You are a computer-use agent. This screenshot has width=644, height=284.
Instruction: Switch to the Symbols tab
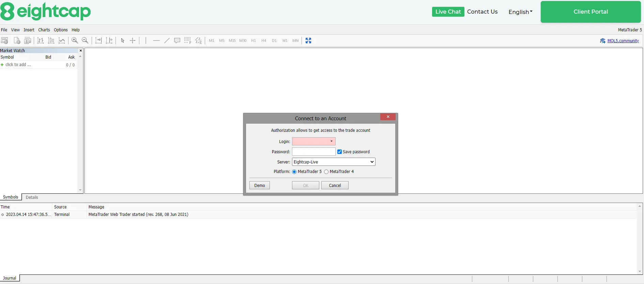(x=11, y=197)
